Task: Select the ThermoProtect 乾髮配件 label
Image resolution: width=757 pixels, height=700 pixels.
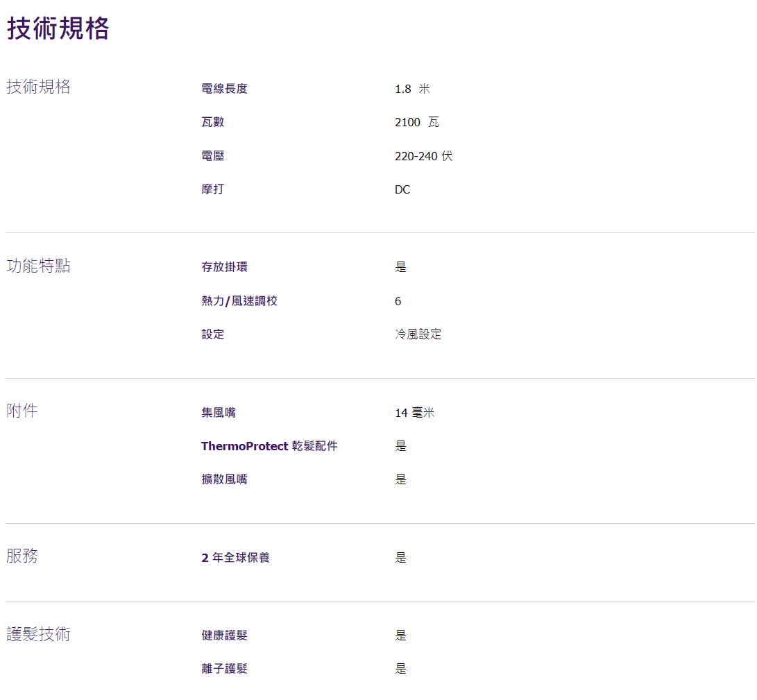Action: (x=269, y=446)
